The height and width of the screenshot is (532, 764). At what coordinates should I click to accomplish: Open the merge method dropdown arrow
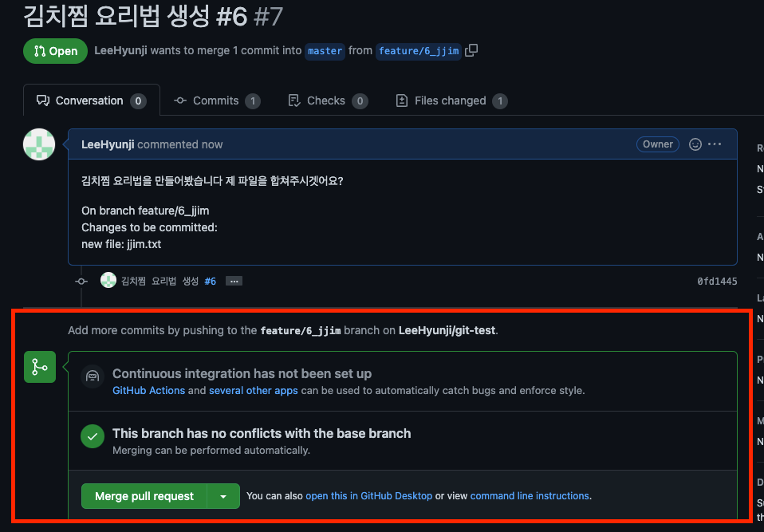223,496
